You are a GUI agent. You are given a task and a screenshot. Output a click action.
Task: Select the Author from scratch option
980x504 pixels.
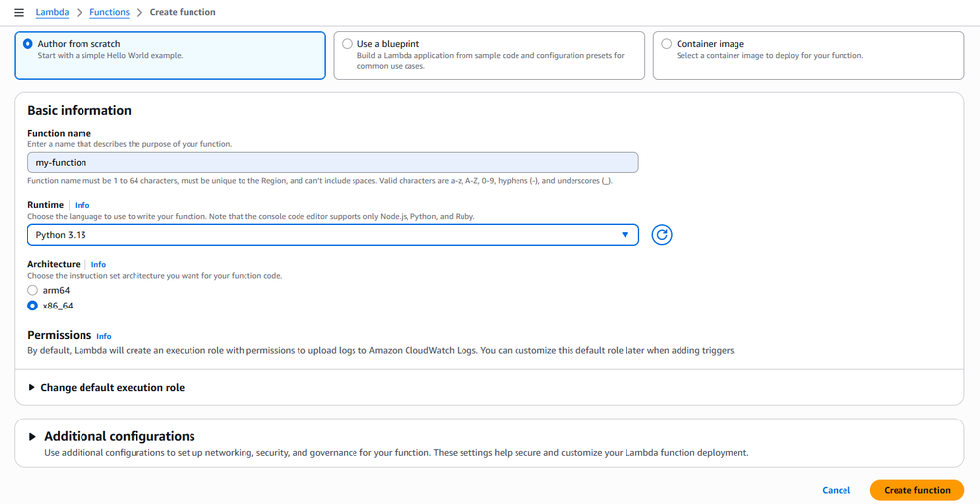click(x=27, y=44)
